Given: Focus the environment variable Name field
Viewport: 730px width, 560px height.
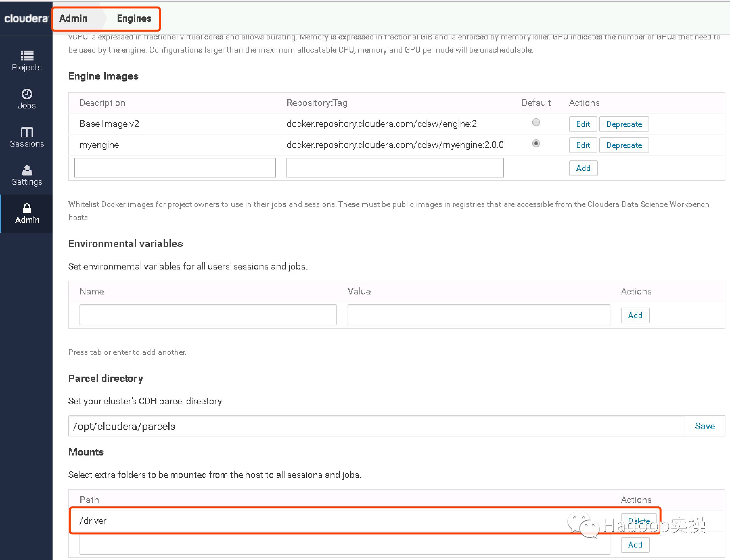Looking at the screenshot, I should tap(208, 315).
